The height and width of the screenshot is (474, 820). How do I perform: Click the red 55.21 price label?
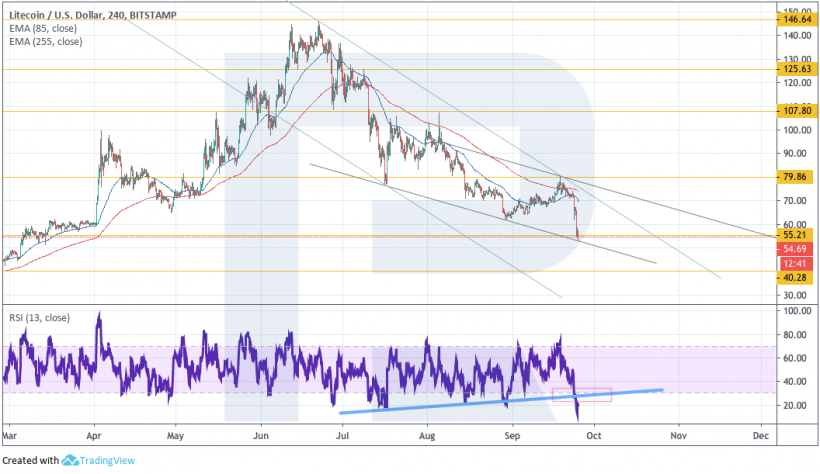coord(795,235)
